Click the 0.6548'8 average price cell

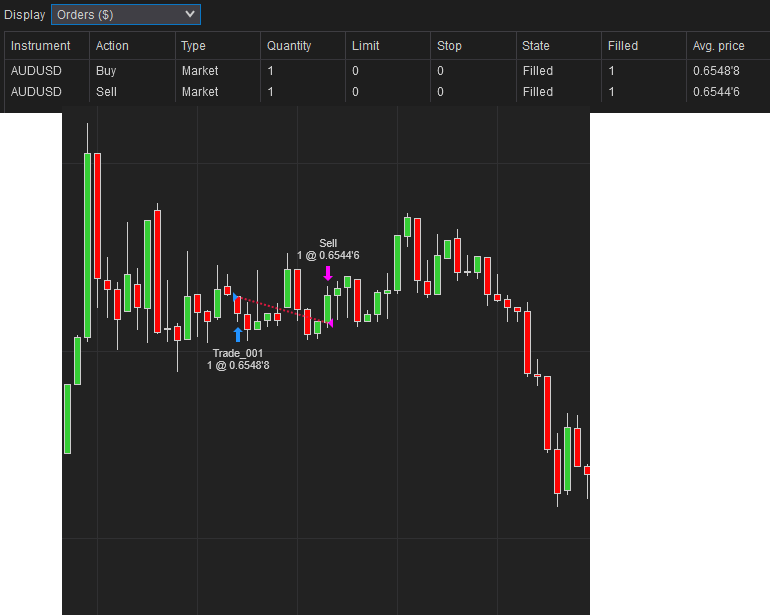[x=716, y=71]
